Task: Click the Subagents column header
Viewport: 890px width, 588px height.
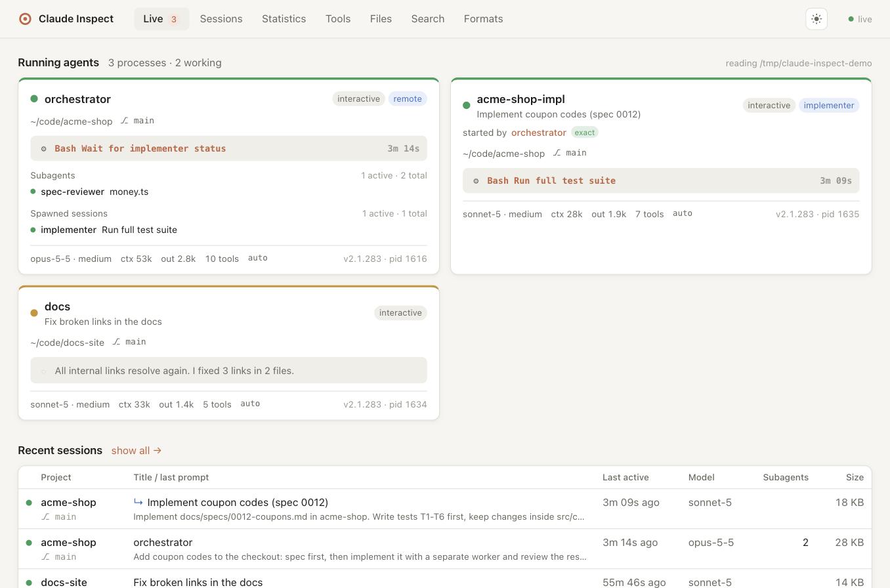Action: pyautogui.click(x=786, y=478)
